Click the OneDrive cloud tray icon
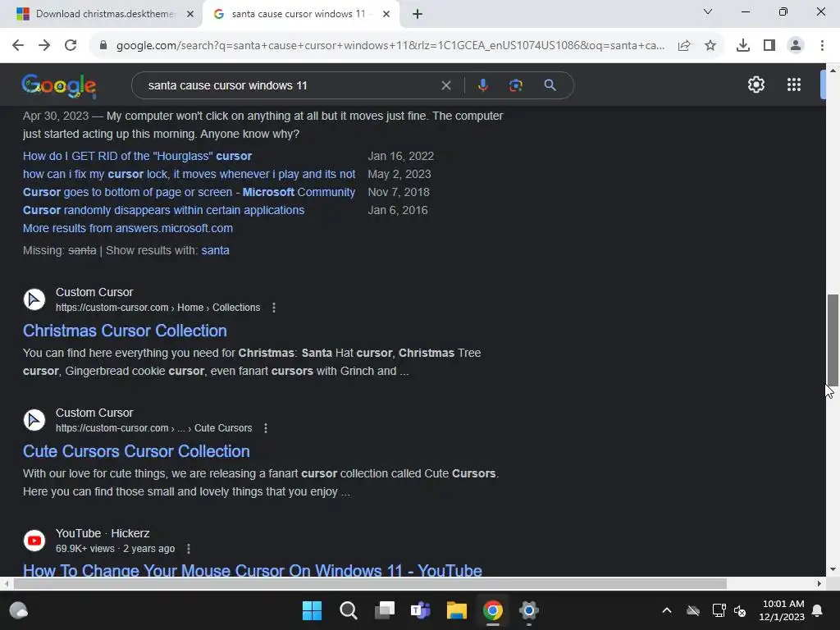This screenshot has height=630, width=840. click(x=693, y=610)
